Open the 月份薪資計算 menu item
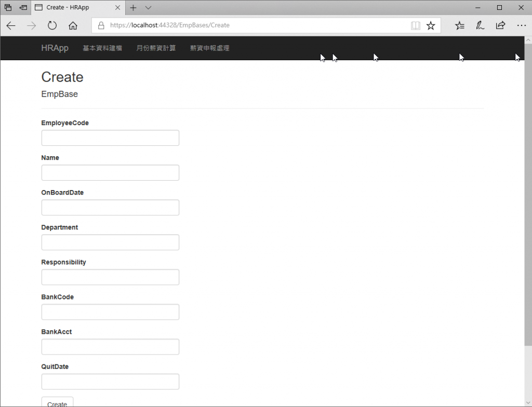 (x=156, y=48)
